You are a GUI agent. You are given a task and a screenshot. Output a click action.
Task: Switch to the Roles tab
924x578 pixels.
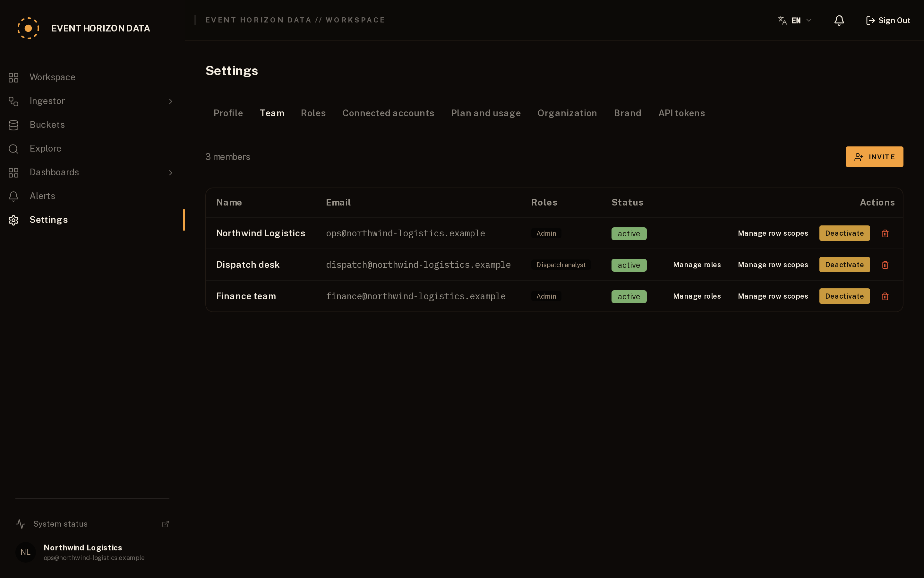coord(313,113)
